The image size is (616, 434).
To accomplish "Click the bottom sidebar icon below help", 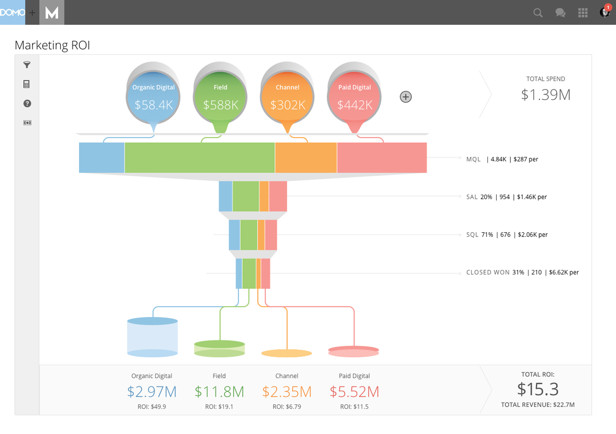I will pos(27,122).
